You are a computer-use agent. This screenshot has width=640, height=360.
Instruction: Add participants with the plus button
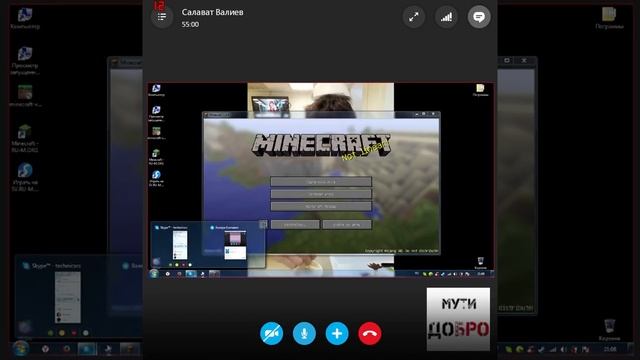point(337,333)
